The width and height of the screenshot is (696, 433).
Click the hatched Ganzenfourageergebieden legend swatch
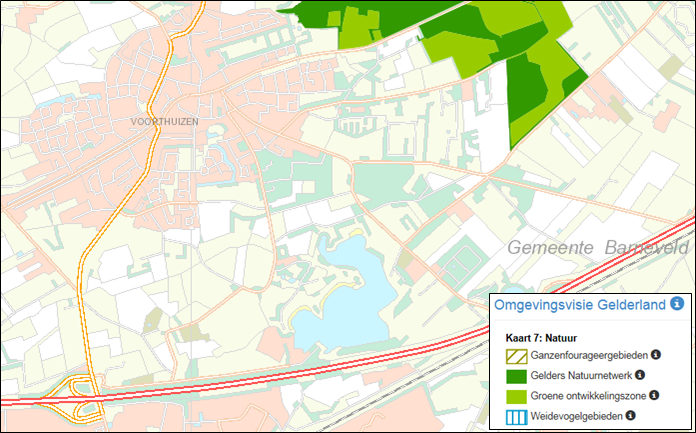[x=517, y=356]
